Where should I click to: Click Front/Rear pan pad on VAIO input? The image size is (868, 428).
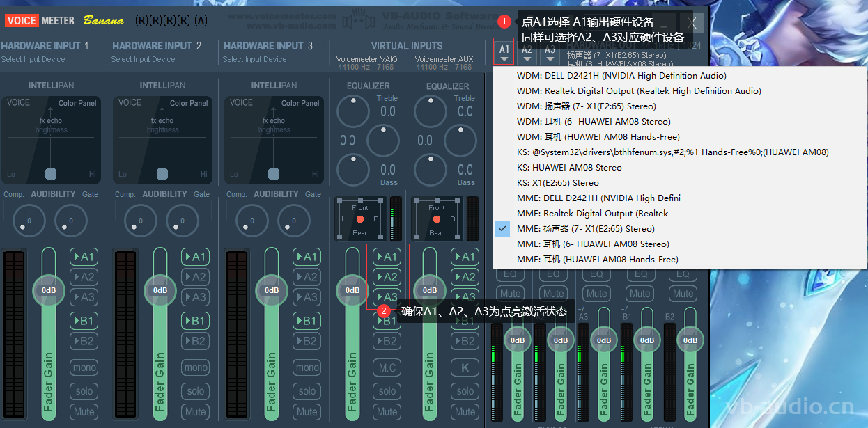[x=359, y=219]
